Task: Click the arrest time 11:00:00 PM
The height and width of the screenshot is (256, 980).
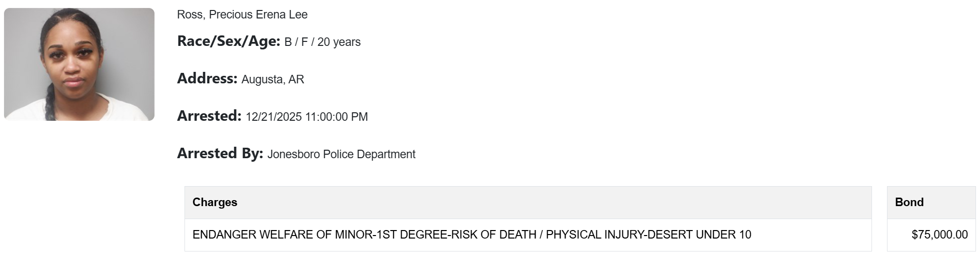Action: tap(336, 117)
